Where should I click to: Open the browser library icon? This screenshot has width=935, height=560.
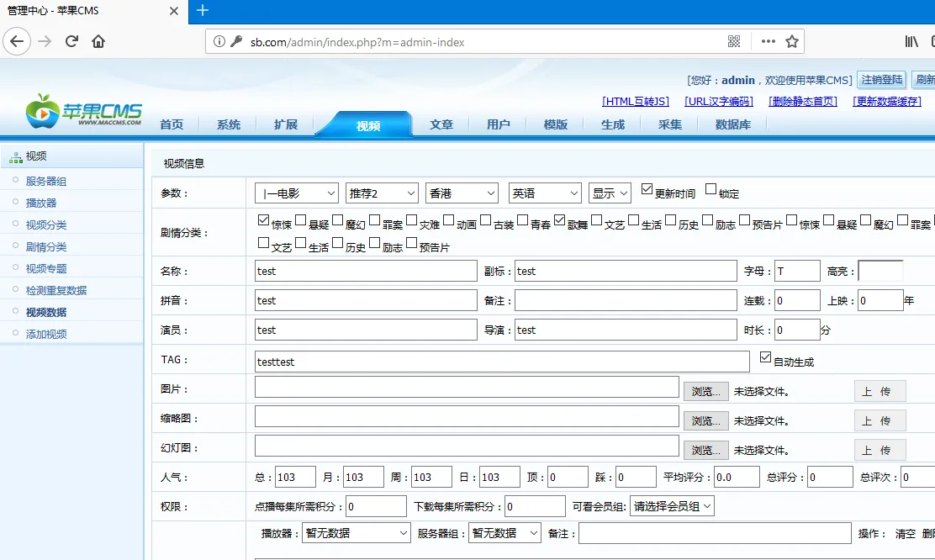tap(911, 41)
